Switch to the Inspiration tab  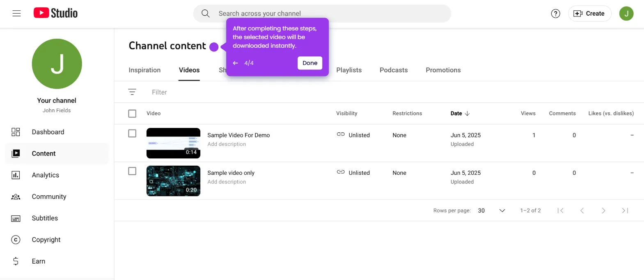144,70
